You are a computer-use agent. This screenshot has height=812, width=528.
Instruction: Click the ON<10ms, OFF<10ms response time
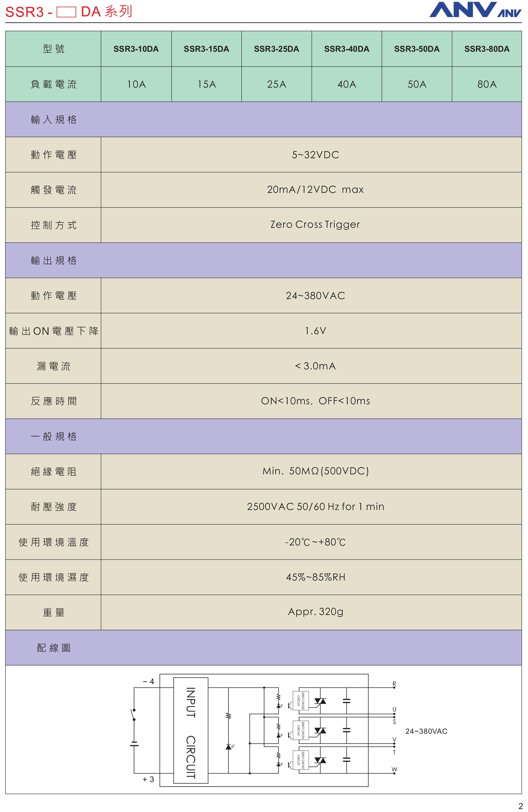coord(315,401)
